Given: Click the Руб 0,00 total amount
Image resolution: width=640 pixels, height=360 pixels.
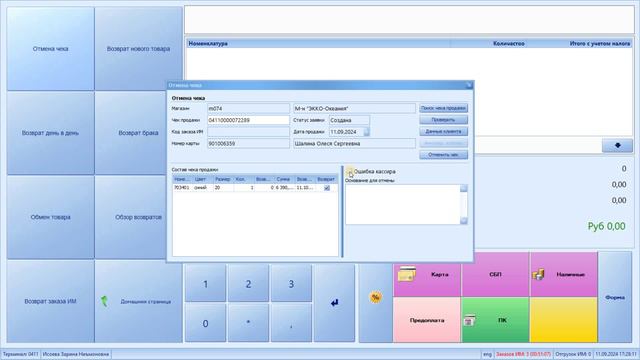Looking at the screenshot, I should click(606, 226).
